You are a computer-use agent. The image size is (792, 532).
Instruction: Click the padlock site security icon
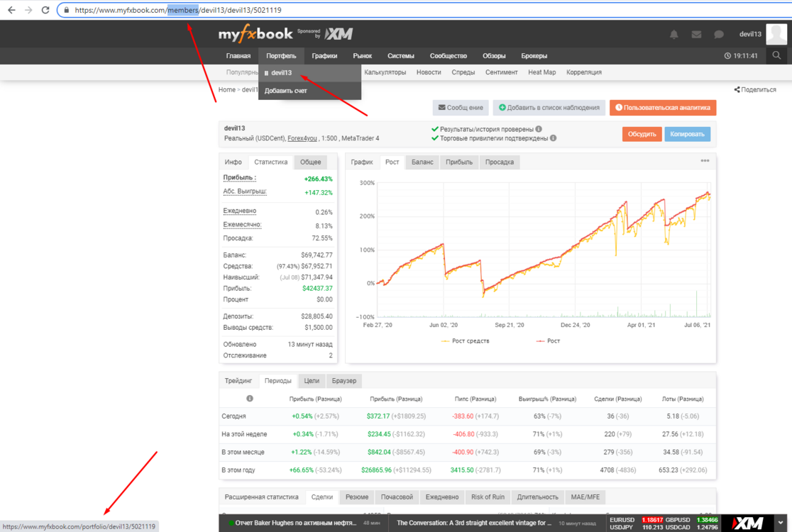[x=66, y=10]
